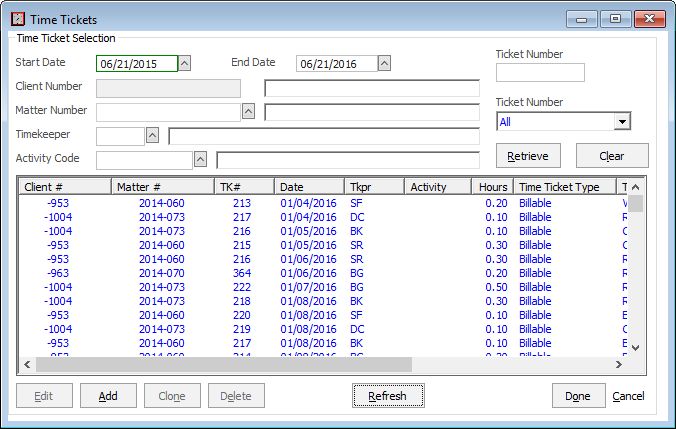Click the horizontal scrollbar right arrow
The width and height of the screenshot is (676, 429).
(619, 364)
